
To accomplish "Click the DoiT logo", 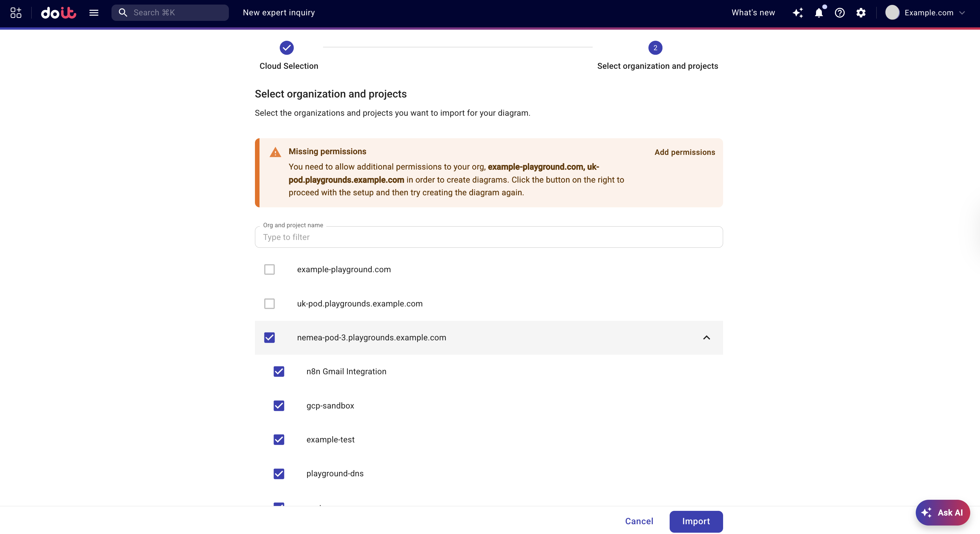I will tap(58, 12).
